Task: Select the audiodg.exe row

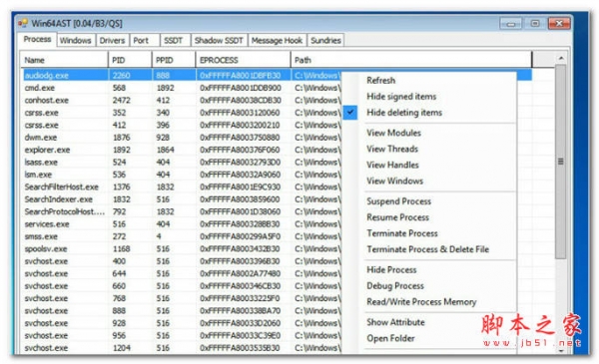Action: pos(182,75)
